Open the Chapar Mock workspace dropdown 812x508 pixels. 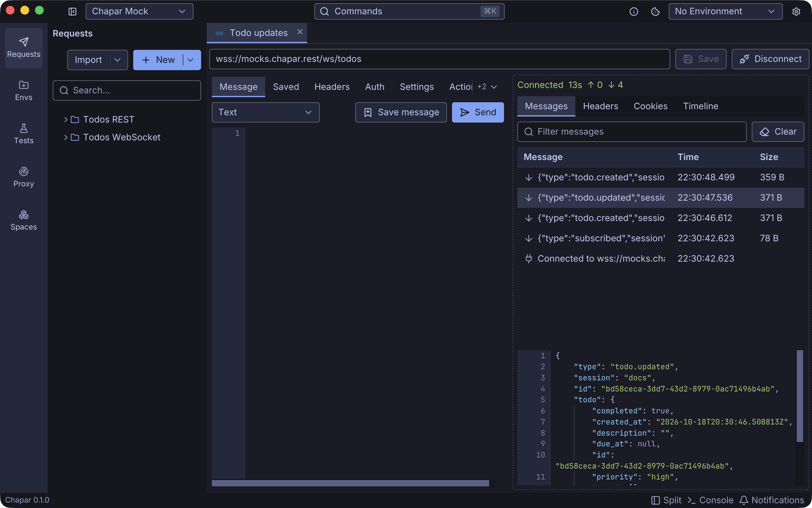139,11
